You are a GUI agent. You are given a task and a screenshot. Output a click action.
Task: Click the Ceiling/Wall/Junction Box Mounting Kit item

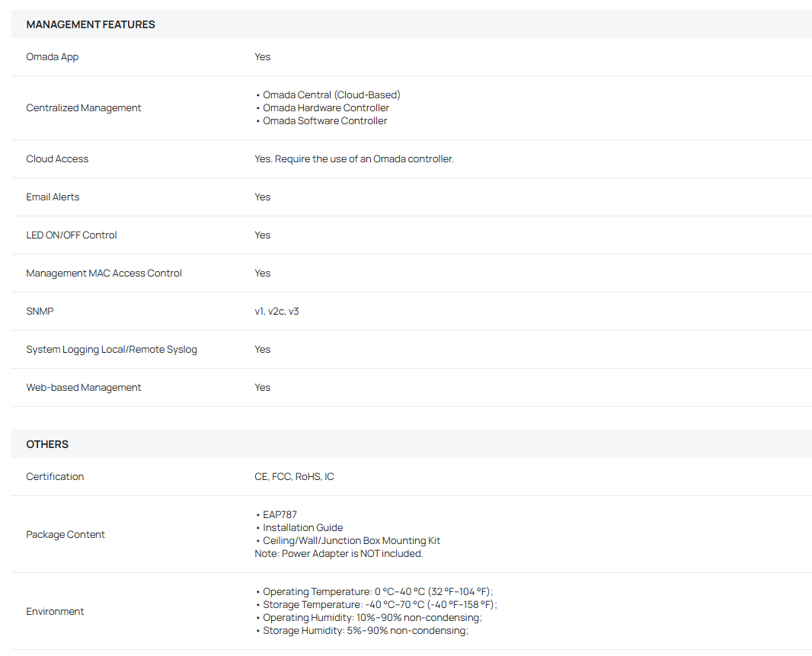[x=351, y=541]
